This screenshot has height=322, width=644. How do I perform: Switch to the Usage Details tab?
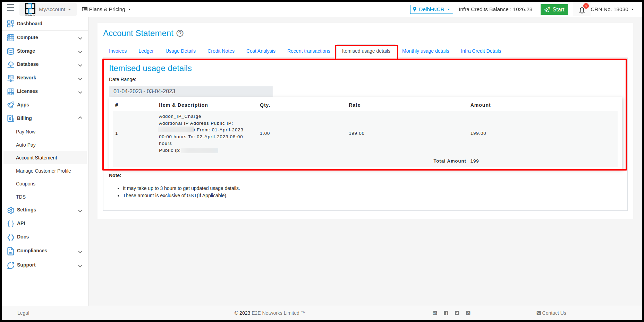pos(180,51)
